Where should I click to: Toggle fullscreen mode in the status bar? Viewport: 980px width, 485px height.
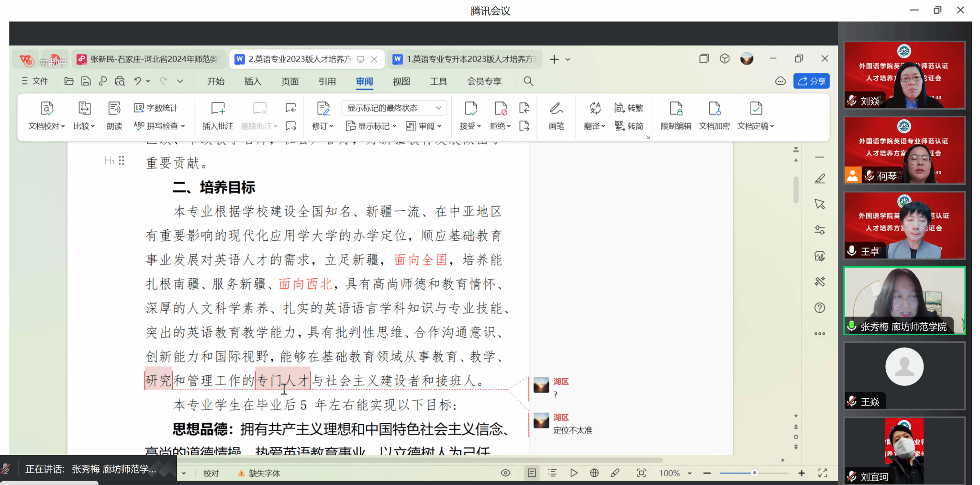coord(823,473)
